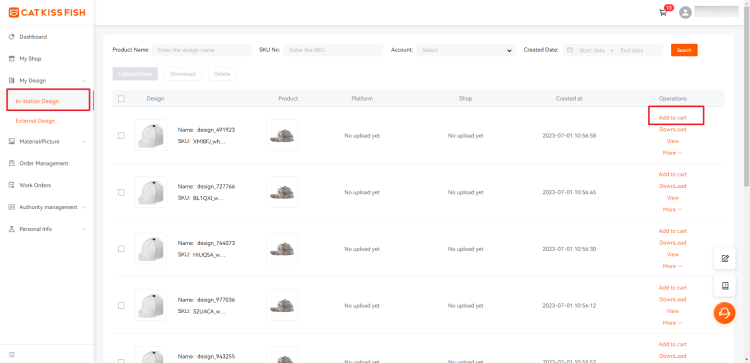Check the box for design_491923
This screenshot has width=750, height=363.
click(x=121, y=135)
